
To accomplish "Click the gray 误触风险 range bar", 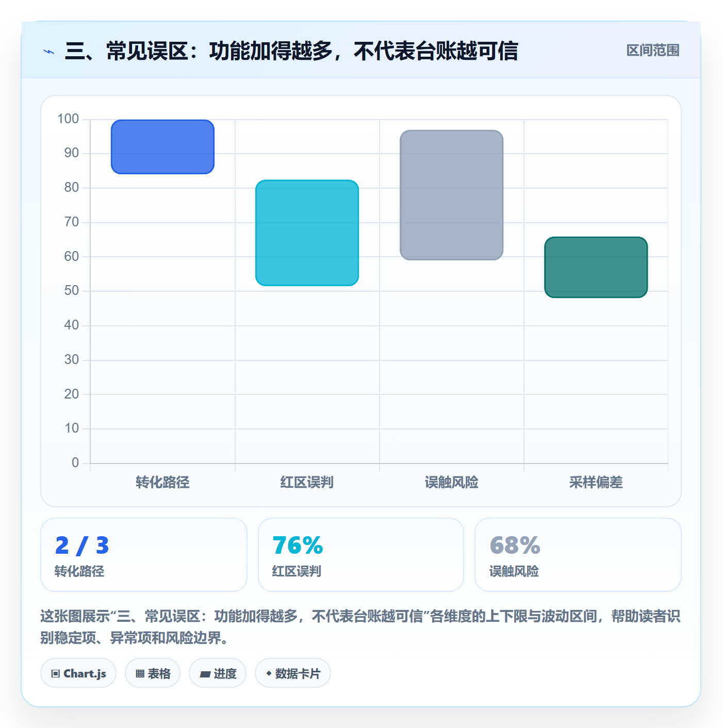I will tap(451, 195).
